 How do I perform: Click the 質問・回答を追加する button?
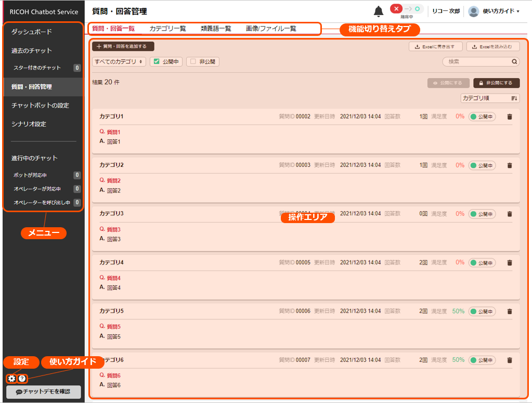point(123,46)
